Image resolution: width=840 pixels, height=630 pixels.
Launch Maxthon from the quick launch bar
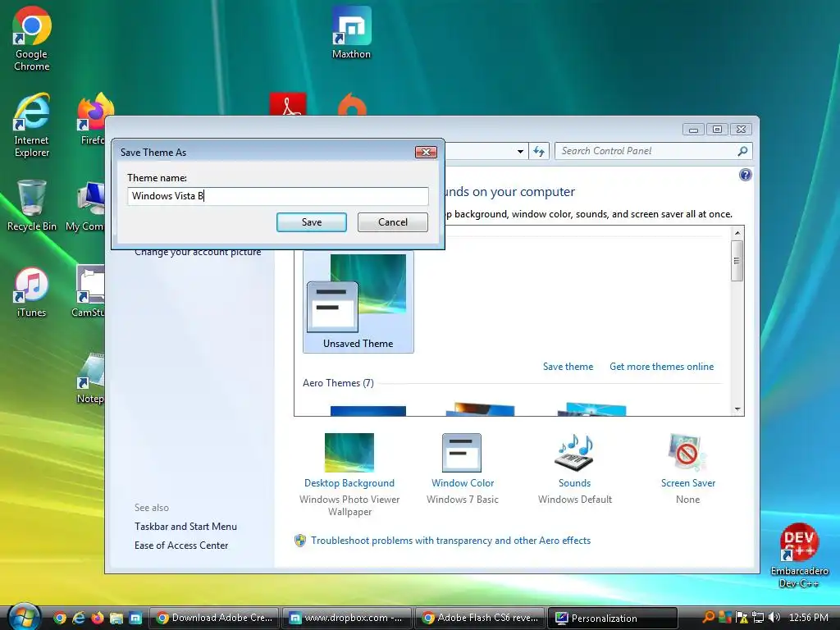(x=135, y=618)
